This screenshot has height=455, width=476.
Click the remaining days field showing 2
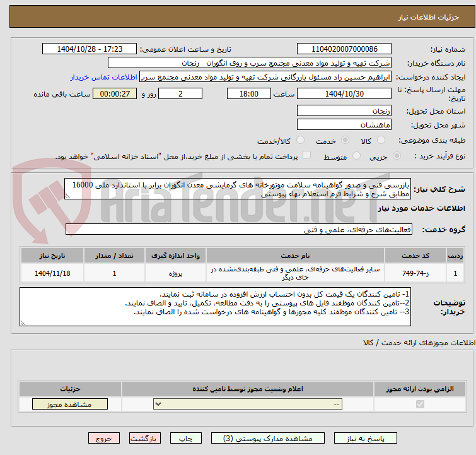(180, 94)
